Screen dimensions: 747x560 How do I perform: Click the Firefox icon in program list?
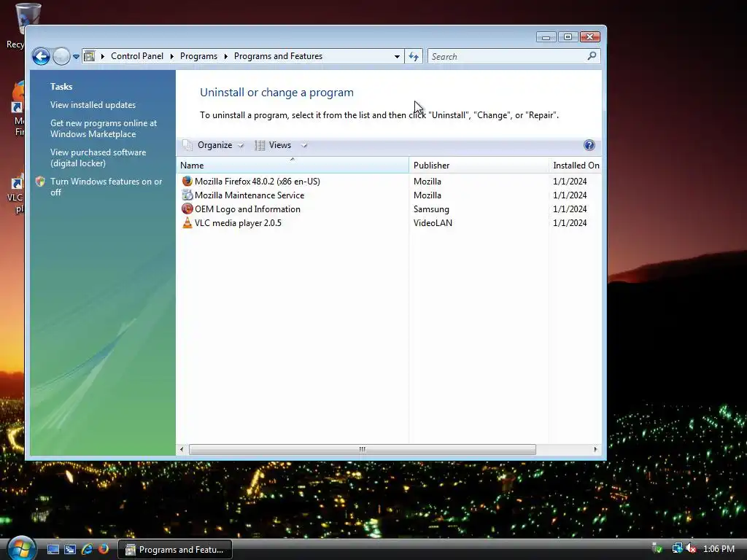pos(187,181)
